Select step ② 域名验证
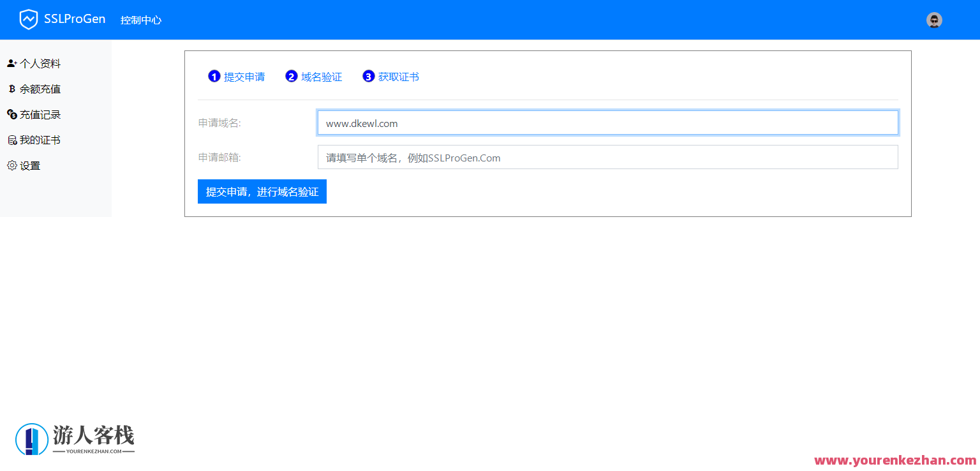 313,76
